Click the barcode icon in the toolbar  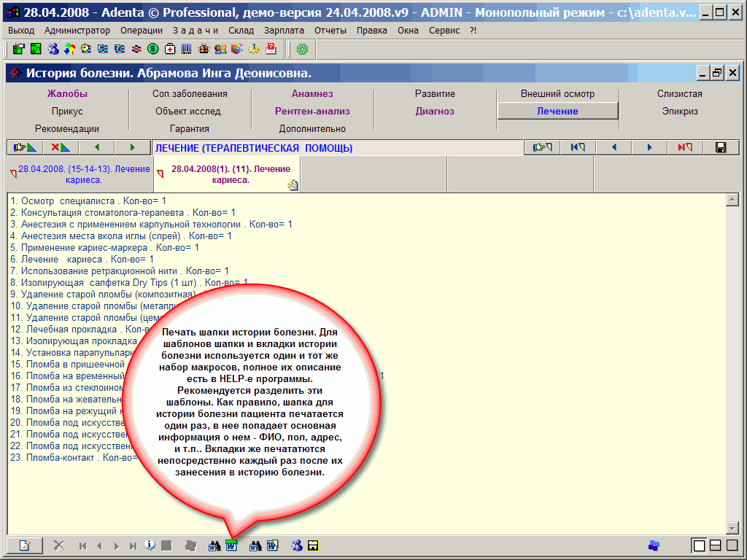pos(187,49)
